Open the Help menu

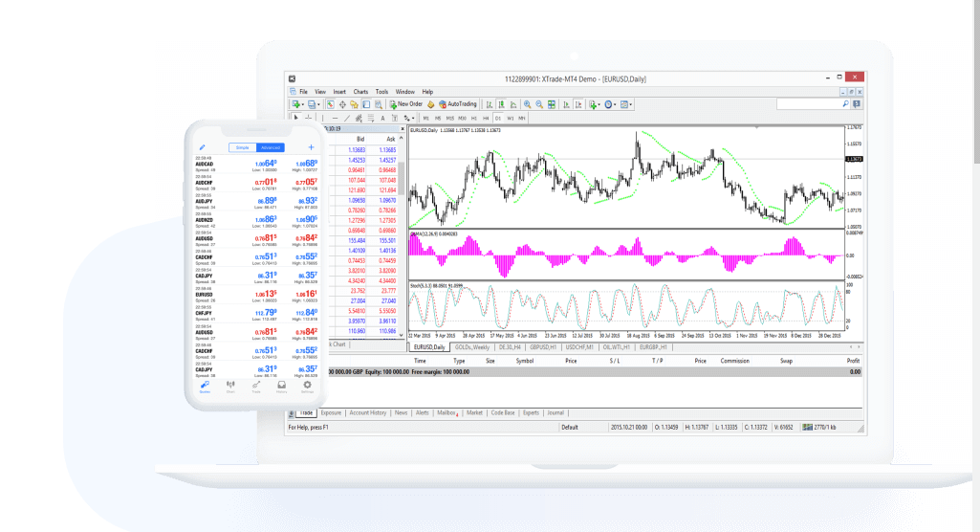pos(427,92)
